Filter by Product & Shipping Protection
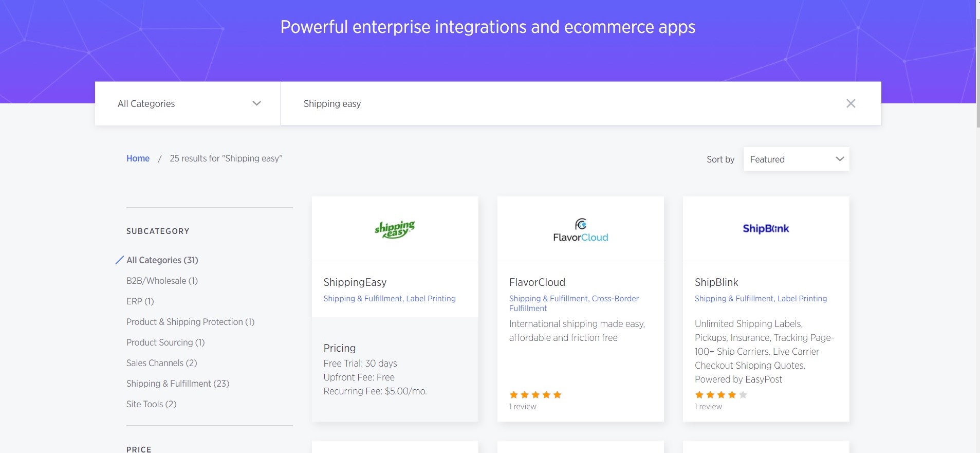Viewport: 980px width, 453px height. click(190, 322)
